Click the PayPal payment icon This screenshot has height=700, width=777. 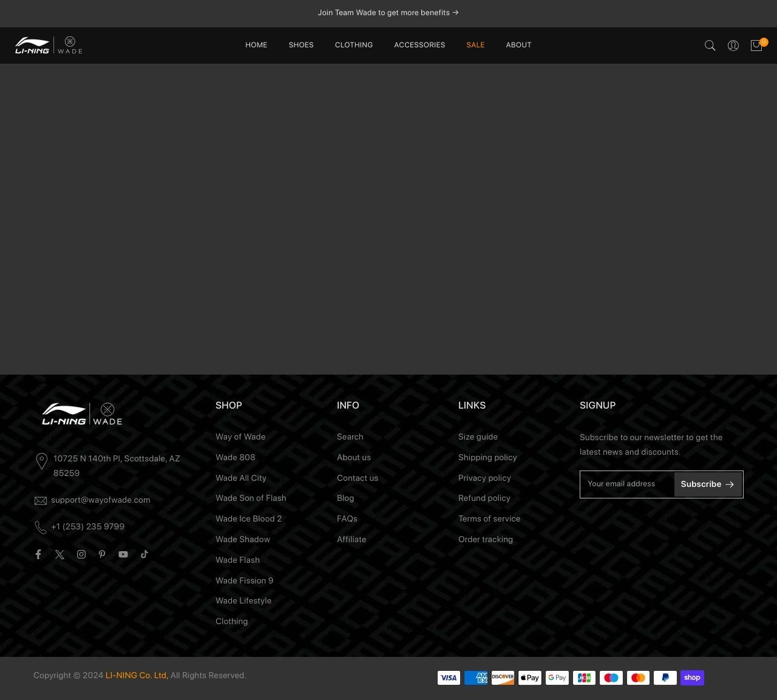(665, 678)
